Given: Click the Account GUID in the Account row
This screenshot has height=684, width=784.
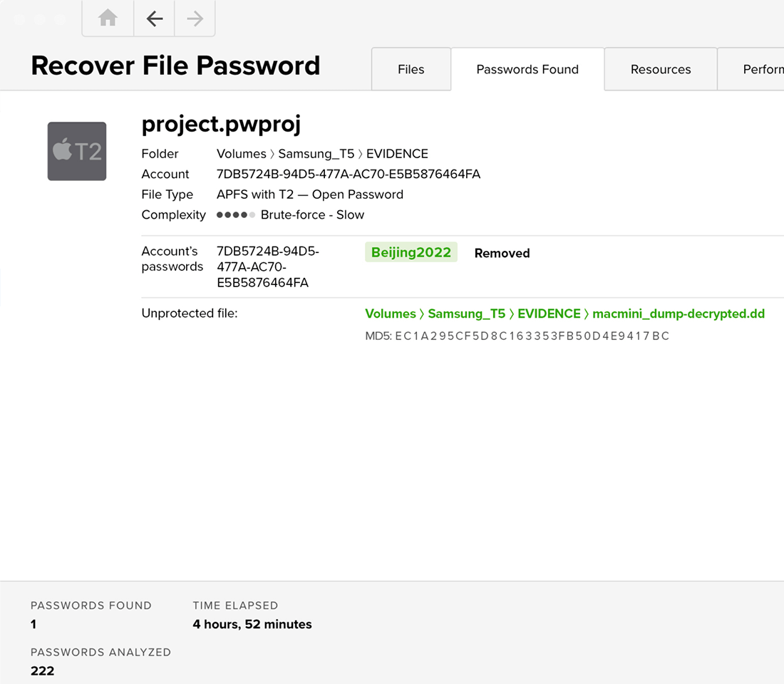Looking at the screenshot, I should [x=349, y=175].
